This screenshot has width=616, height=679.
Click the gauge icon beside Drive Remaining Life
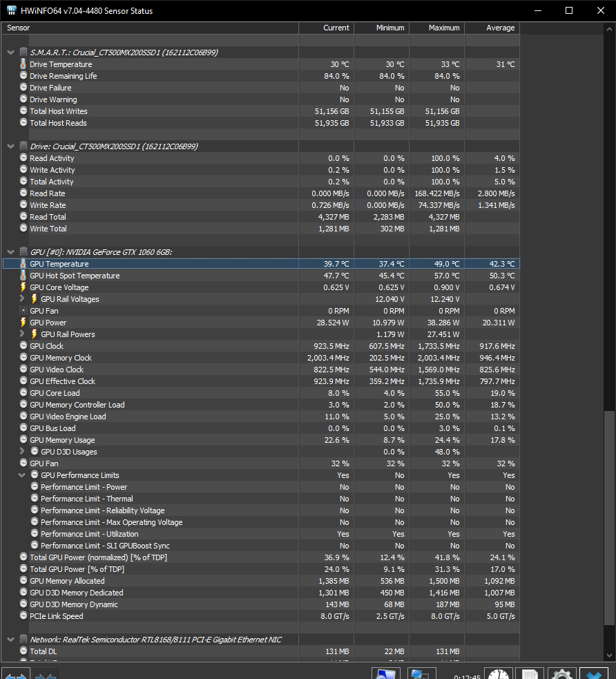[x=23, y=75]
